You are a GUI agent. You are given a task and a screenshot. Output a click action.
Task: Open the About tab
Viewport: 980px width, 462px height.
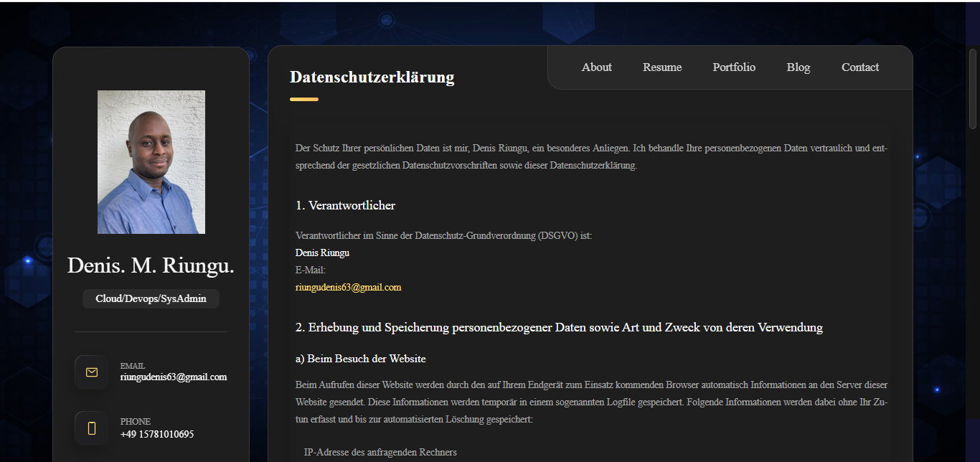pyautogui.click(x=596, y=67)
